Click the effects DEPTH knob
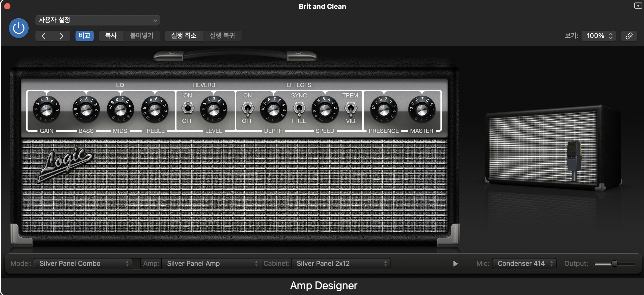 click(x=273, y=110)
